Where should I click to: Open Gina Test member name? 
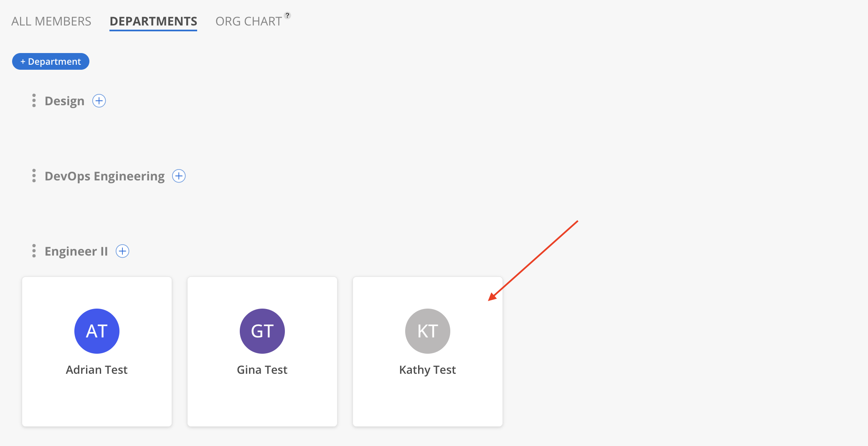262,370
